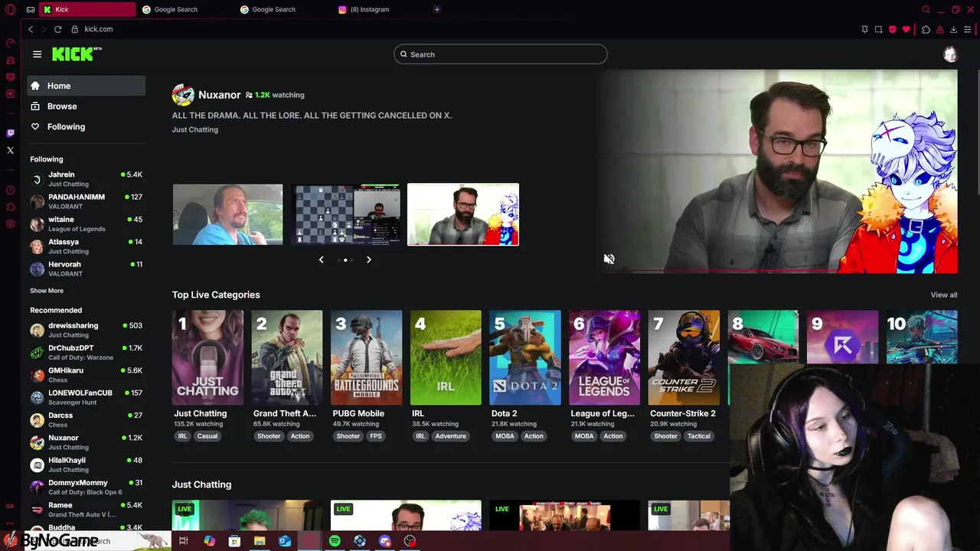
Task: Click the pin icon in address bar
Action: pyautogui.click(x=864, y=29)
